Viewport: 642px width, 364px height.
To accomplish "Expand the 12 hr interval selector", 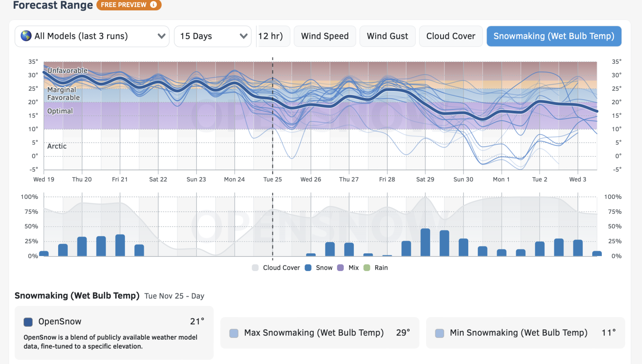I will click(273, 36).
